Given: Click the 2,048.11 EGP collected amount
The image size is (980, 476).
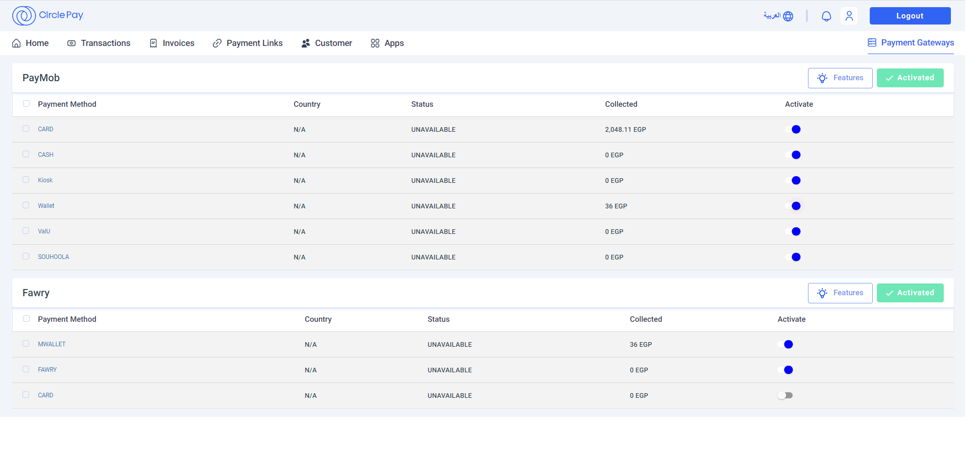Looking at the screenshot, I should pos(625,130).
